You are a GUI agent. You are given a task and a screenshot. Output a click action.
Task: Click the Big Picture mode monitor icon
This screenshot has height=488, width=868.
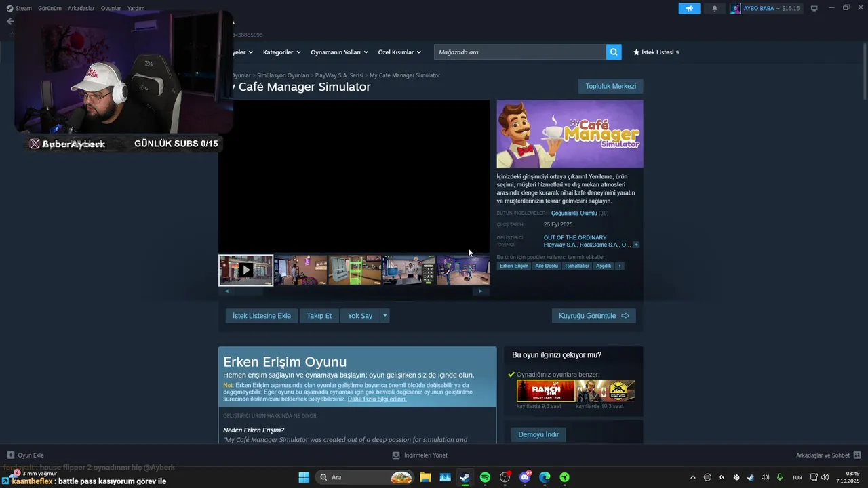point(814,9)
